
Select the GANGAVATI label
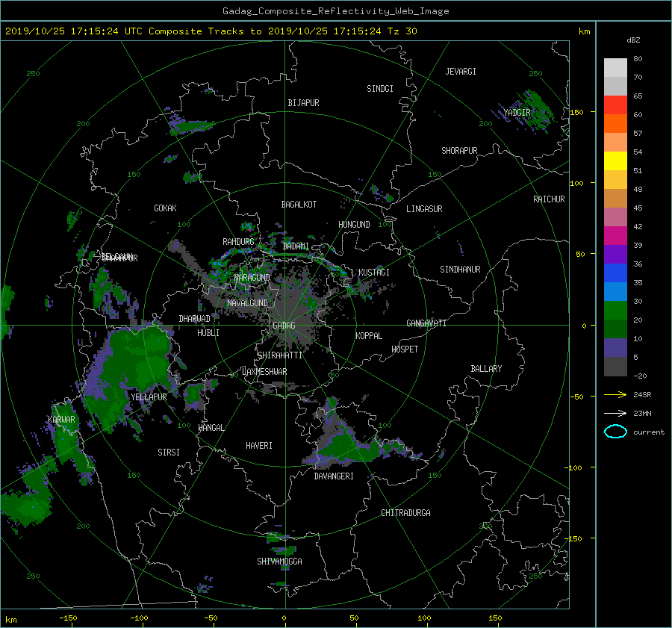point(426,323)
